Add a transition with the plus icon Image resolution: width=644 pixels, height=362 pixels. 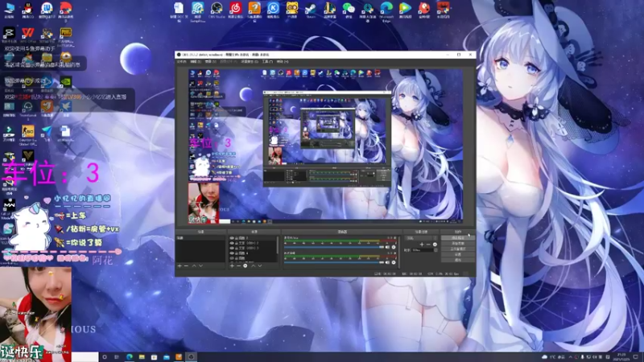pos(422,245)
